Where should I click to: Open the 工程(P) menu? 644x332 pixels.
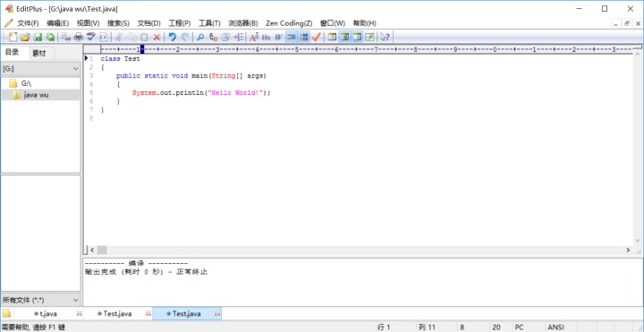coord(180,23)
